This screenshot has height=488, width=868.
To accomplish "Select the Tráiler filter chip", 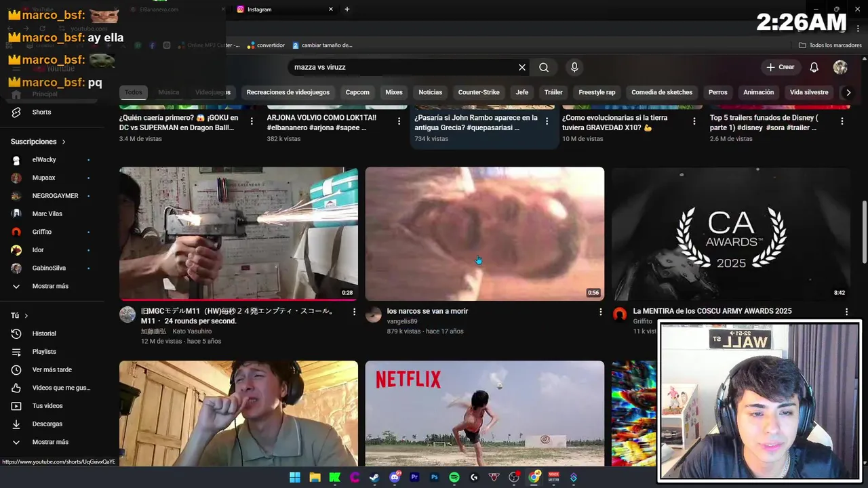I will [553, 92].
